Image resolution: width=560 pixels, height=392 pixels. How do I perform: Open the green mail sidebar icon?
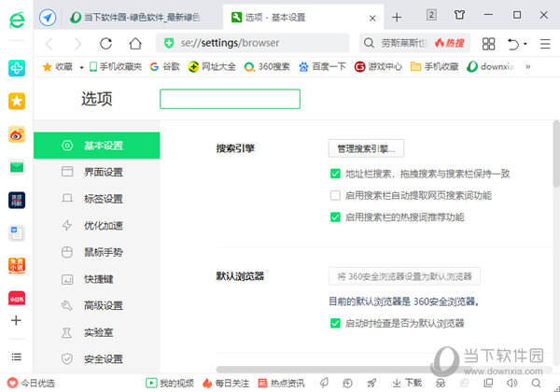17,167
